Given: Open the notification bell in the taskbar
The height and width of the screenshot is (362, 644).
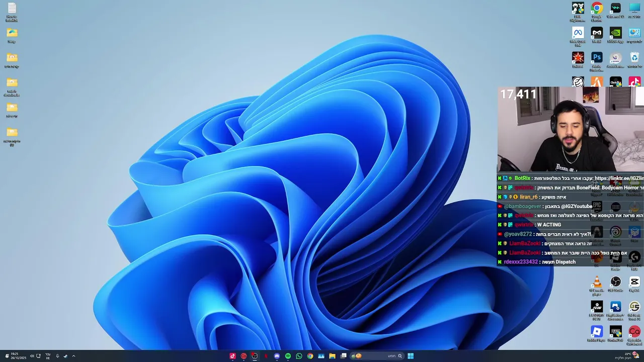Looking at the screenshot, I should click(x=7, y=356).
